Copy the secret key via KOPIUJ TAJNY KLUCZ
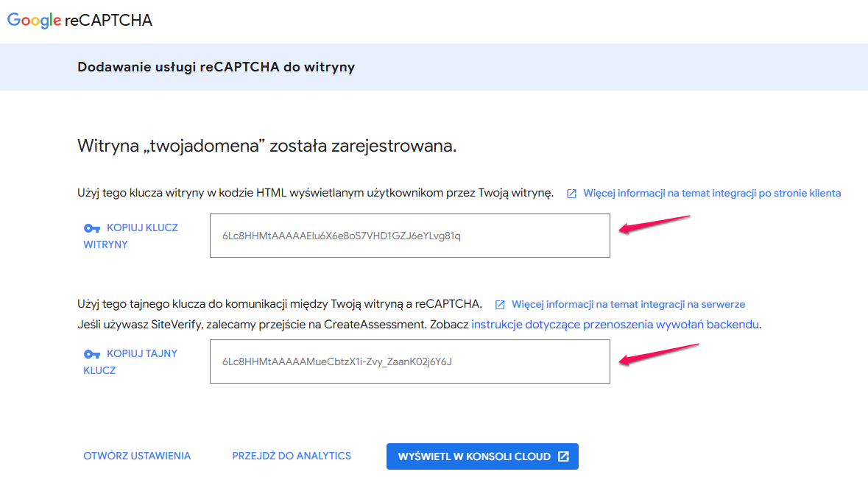This screenshot has width=868, height=494. pos(130,361)
